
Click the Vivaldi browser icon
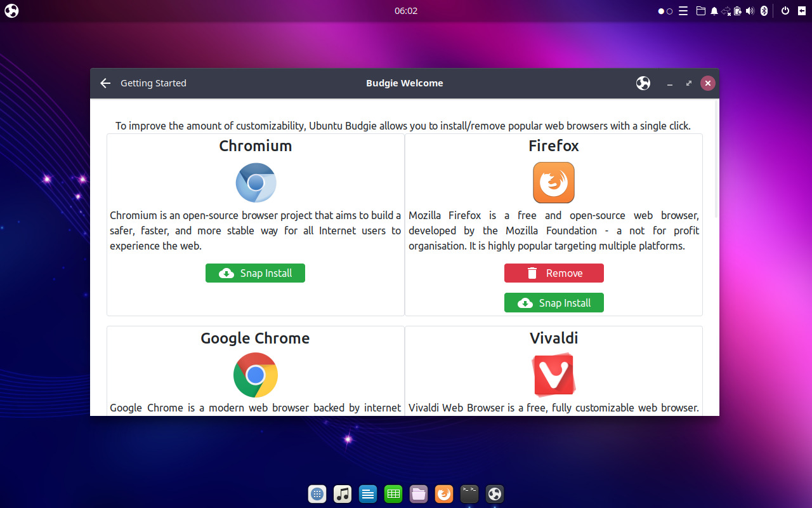[554, 375]
